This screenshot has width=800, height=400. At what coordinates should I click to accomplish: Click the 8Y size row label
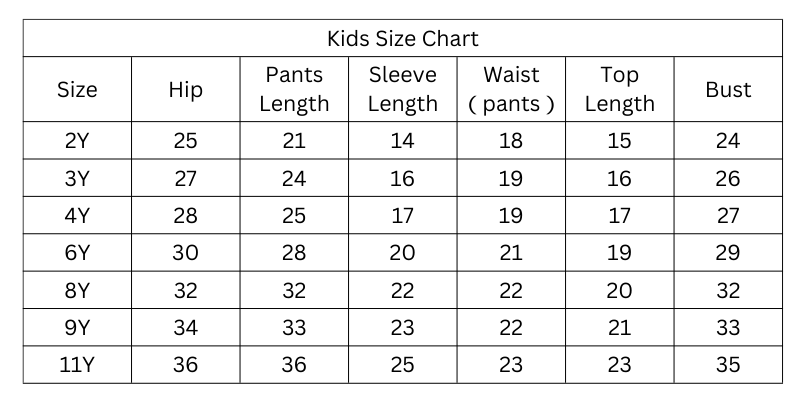click(x=77, y=290)
